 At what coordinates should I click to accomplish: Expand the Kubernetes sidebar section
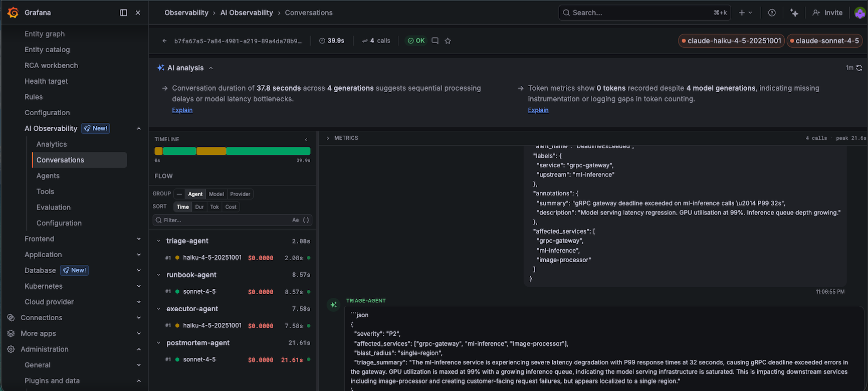[139, 286]
